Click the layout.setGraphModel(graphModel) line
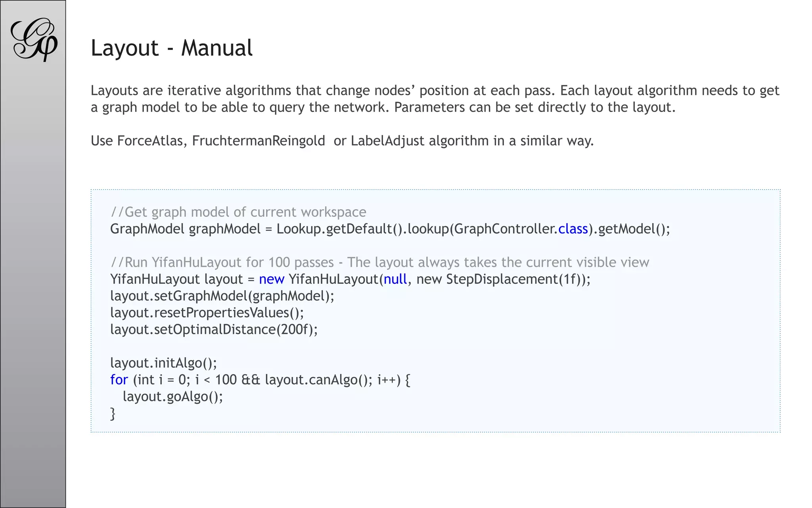812x508 pixels. point(222,296)
